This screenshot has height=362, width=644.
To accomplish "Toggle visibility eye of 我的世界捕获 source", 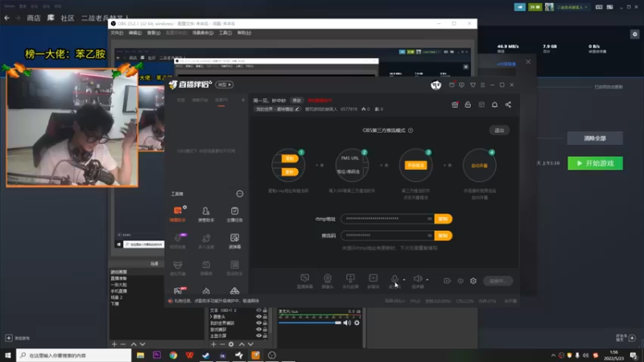I will coord(258,323).
